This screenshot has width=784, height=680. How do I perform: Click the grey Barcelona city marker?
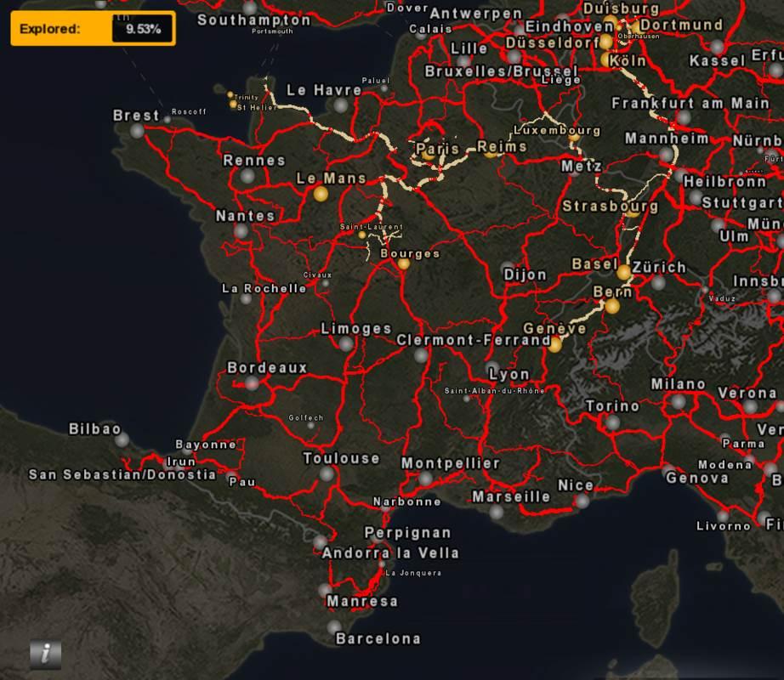tap(334, 627)
